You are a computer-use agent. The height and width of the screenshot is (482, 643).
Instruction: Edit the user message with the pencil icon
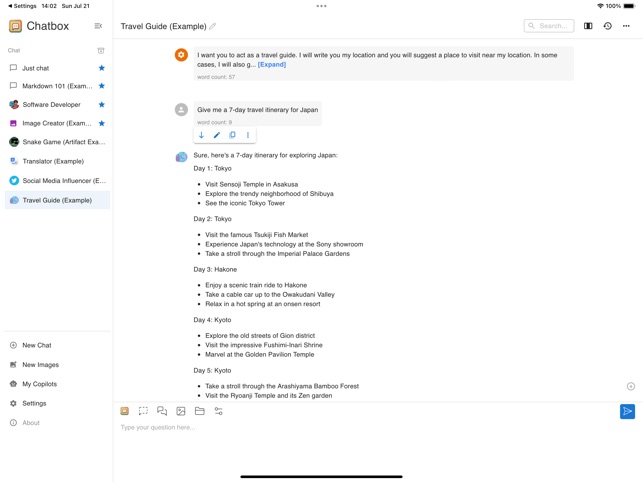[217, 135]
